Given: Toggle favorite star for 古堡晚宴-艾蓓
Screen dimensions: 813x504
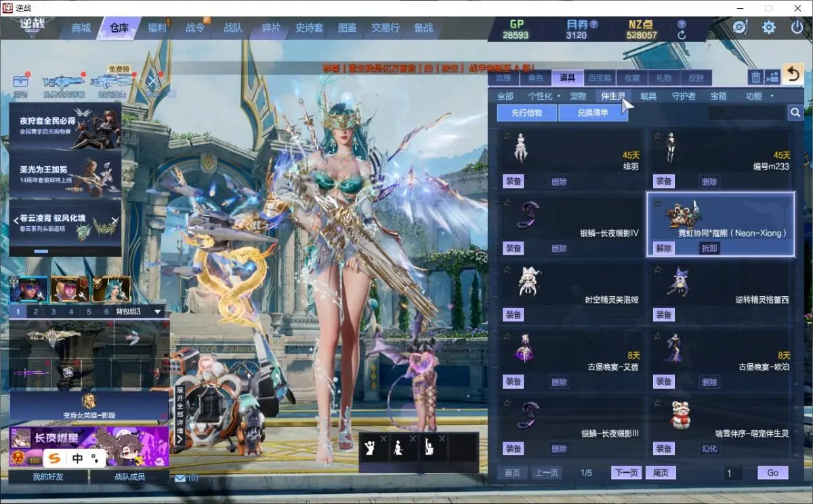Looking at the screenshot, I should click(x=505, y=335).
